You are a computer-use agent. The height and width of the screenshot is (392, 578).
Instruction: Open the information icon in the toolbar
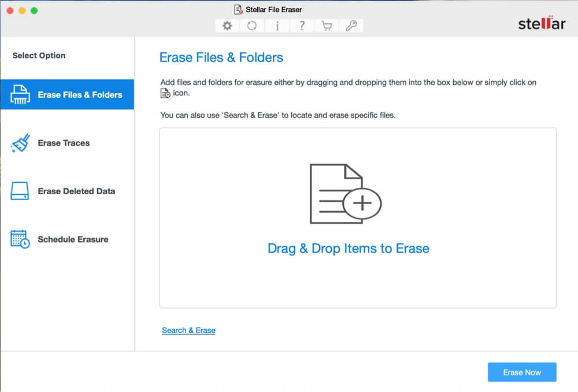tap(277, 25)
